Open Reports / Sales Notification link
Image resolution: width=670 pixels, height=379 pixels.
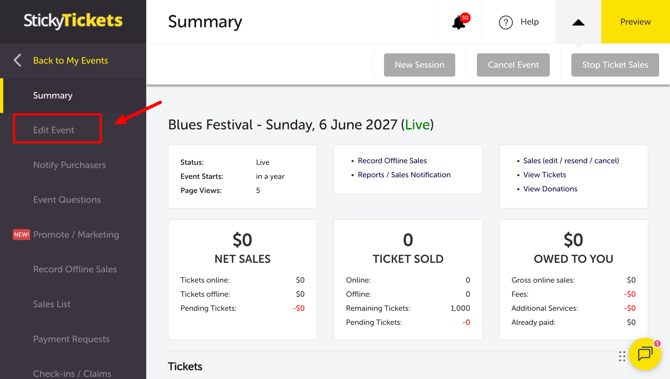click(404, 175)
